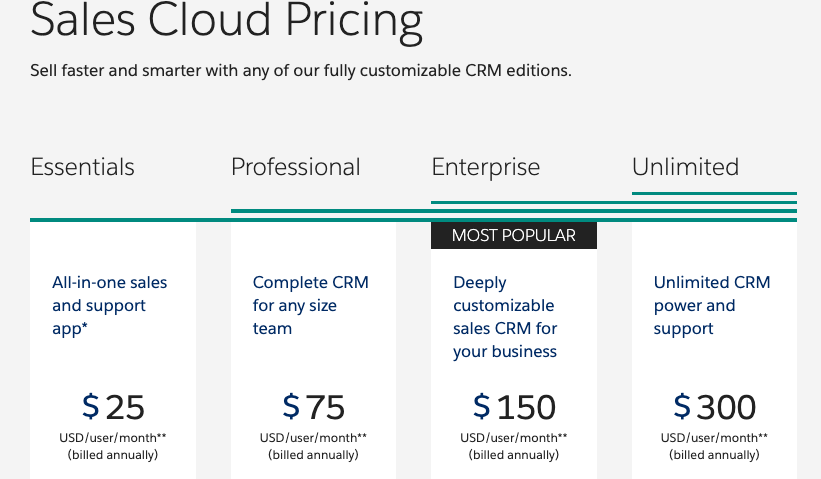Click the $150 Enterprise price
821x479 pixels.
click(x=514, y=407)
